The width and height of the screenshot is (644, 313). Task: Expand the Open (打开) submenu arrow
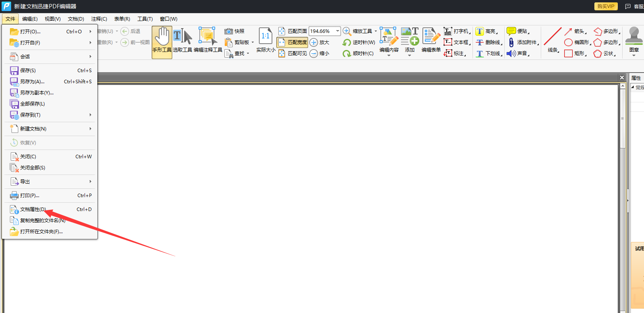pos(91,32)
